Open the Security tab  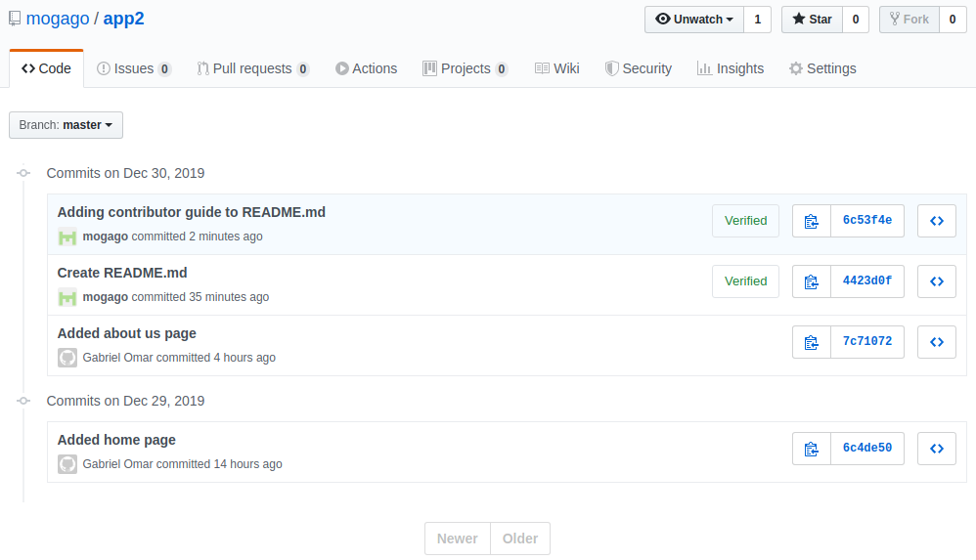638,68
